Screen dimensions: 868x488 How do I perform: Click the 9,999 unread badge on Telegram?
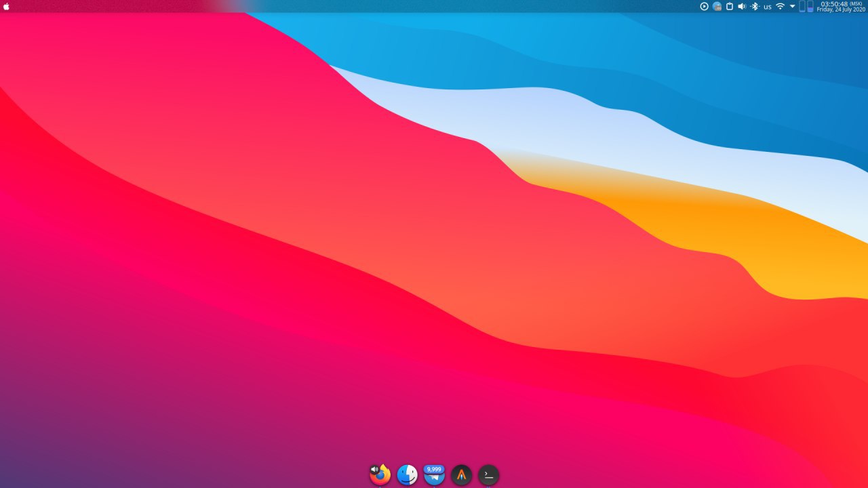click(x=434, y=469)
